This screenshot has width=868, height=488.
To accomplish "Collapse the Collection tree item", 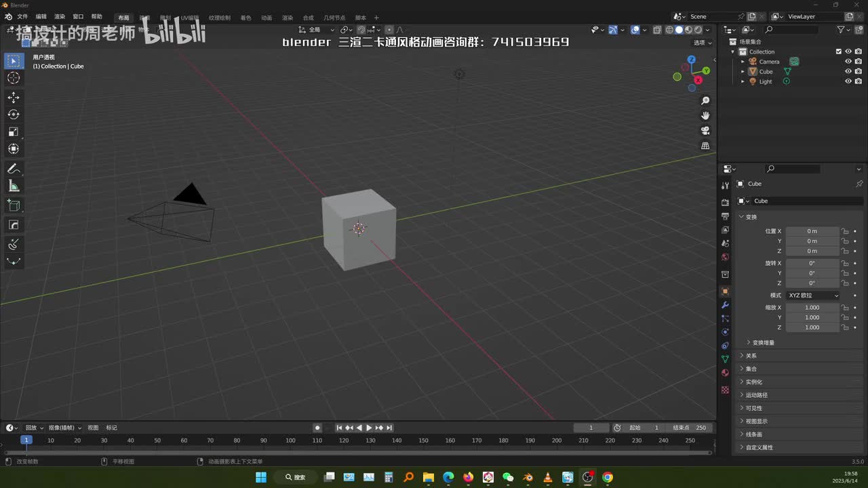I will 733,52.
